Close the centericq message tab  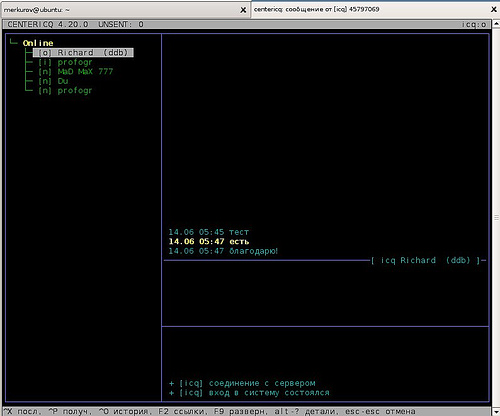click(494, 9)
